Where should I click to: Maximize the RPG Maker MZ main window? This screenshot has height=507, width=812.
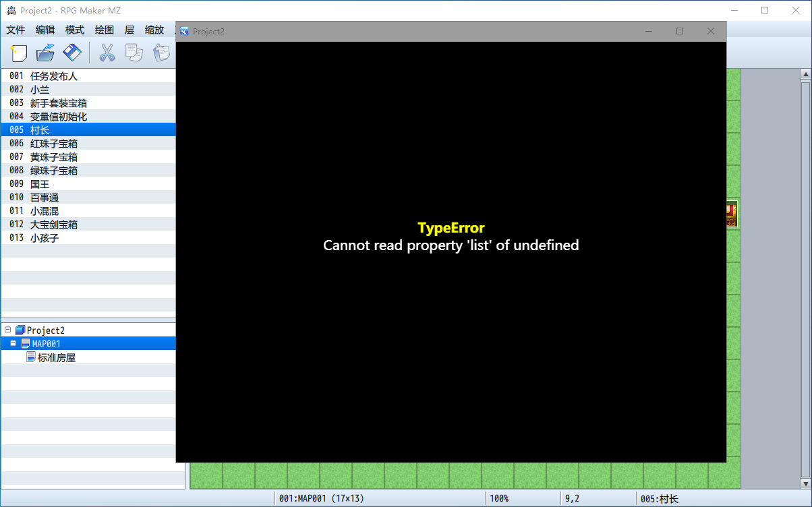[765, 10]
